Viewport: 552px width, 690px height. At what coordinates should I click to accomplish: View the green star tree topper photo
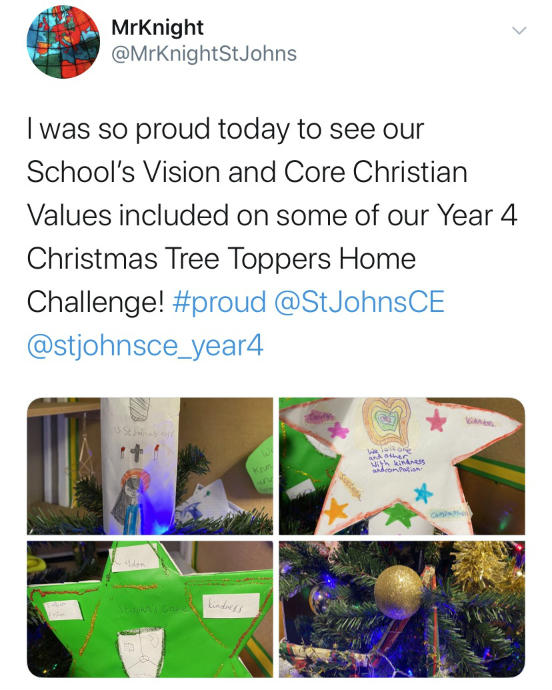(150, 609)
